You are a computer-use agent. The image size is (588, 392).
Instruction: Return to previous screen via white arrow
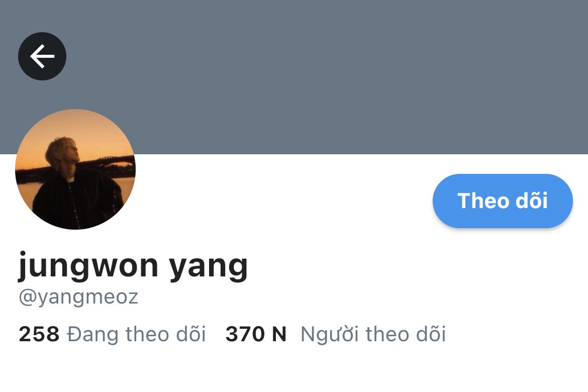[x=42, y=56]
